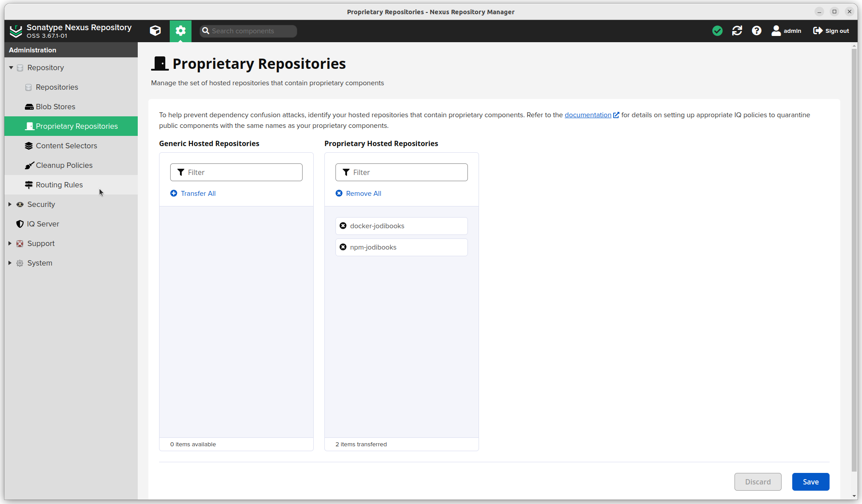
Task: Minimize the Nexus Repository Manager window
Action: (819, 12)
